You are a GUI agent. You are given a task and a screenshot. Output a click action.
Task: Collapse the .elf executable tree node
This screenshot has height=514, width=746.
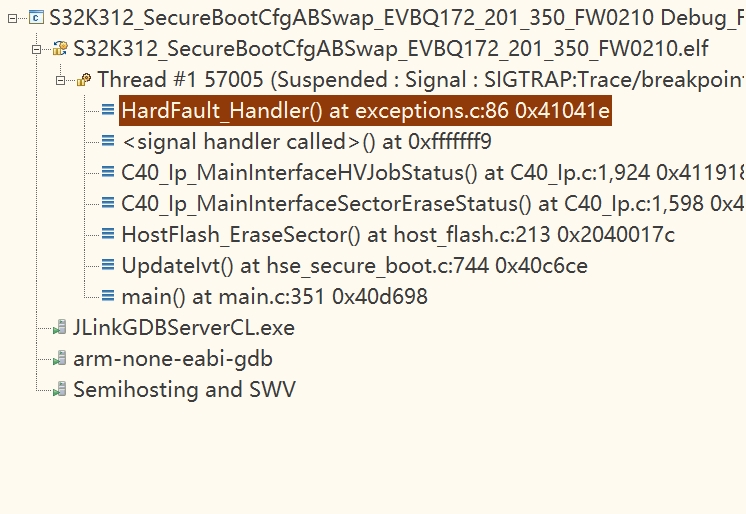[x=36, y=48]
